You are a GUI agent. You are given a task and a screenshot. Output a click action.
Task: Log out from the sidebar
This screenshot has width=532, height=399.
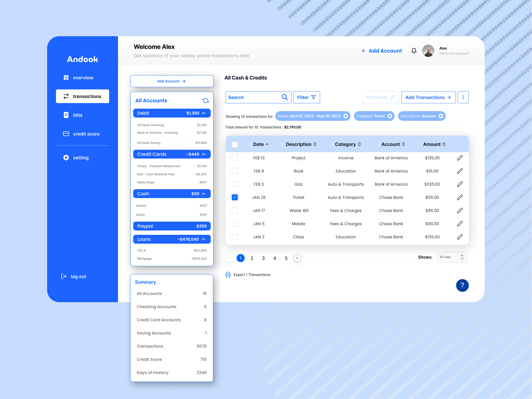pyautogui.click(x=74, y=277)
